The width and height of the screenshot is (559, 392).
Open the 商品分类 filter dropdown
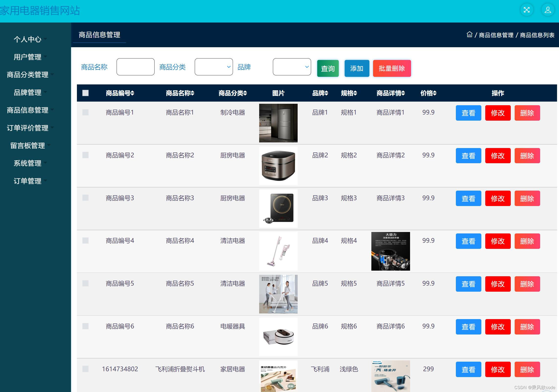pyautogui.click(x=213, y=67)
